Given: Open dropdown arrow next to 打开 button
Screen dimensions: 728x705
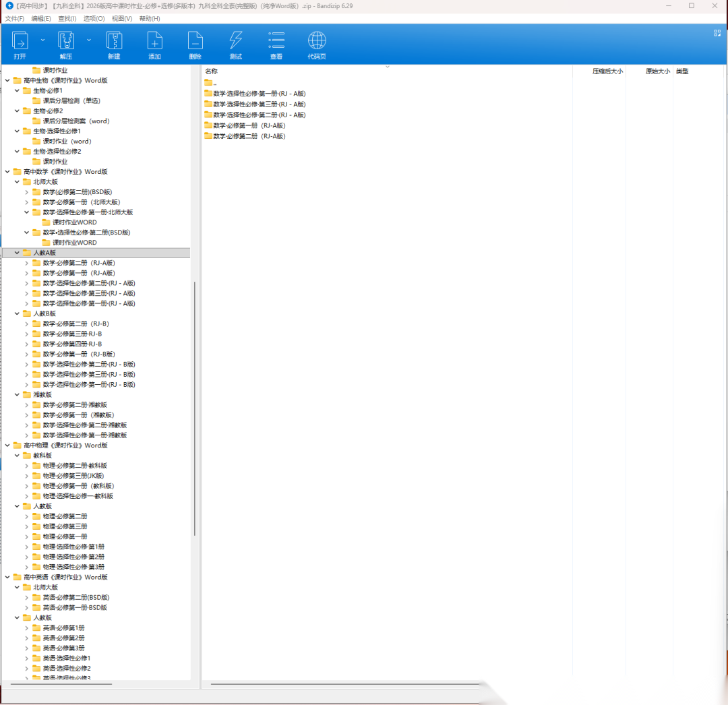Looking at the screenshot, I should (x=42, y=40).
